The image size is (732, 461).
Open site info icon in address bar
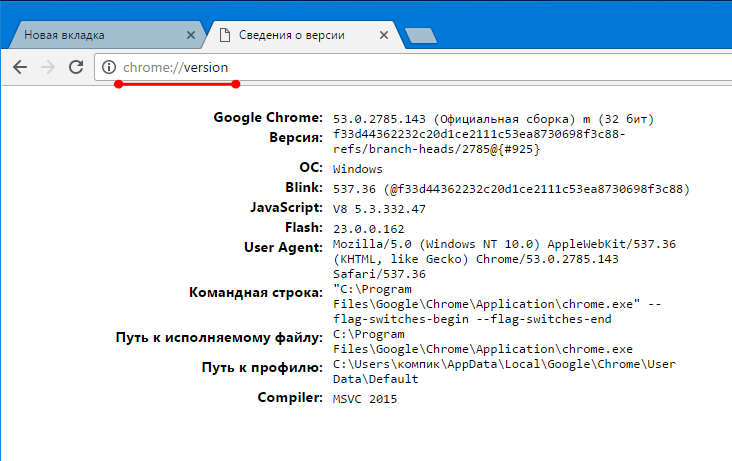click(x=109, y=67)
